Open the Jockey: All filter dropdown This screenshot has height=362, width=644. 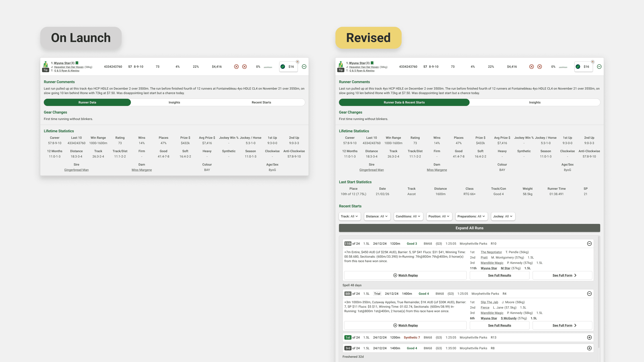pyautogui.click(x=503, y=216)
